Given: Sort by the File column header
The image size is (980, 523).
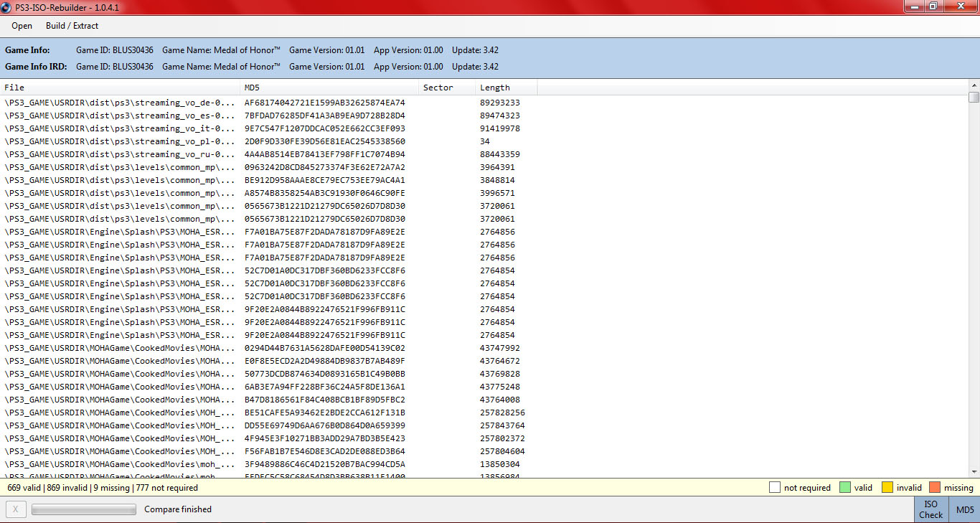Looking at the screenshot, I should pos(120,88).
